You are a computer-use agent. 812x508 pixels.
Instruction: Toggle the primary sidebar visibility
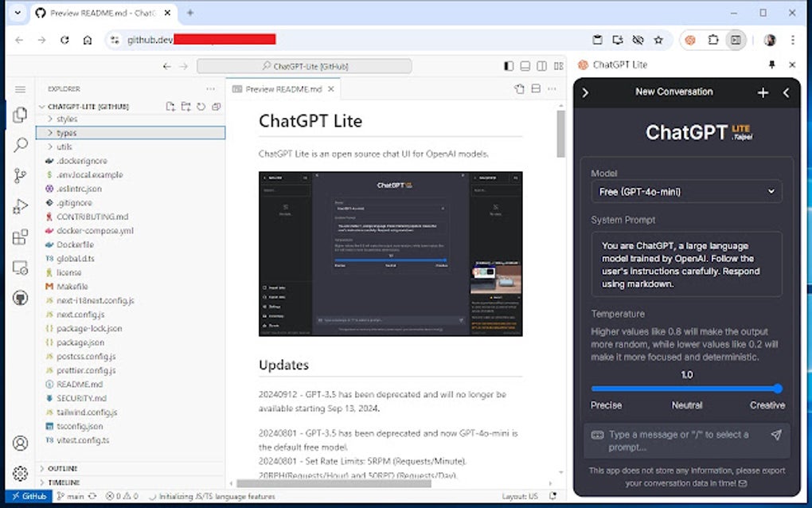[x=508, y=66]
